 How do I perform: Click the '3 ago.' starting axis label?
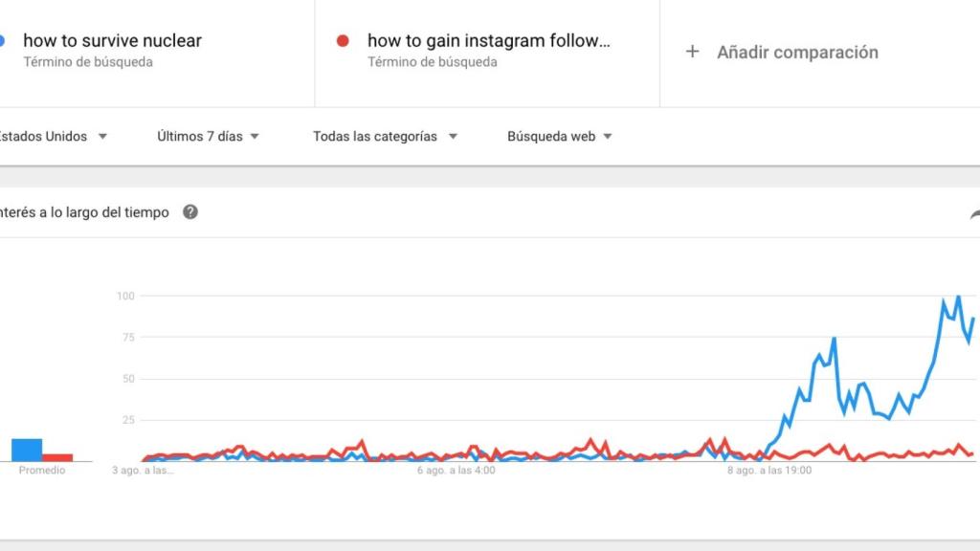(143, 471)
